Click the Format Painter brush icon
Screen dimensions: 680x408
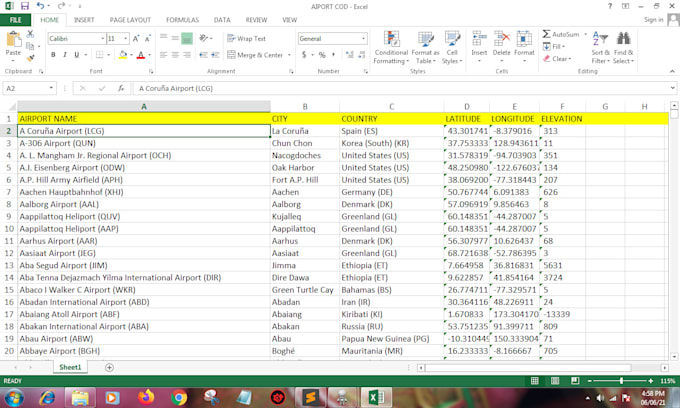tap(30, 57)
